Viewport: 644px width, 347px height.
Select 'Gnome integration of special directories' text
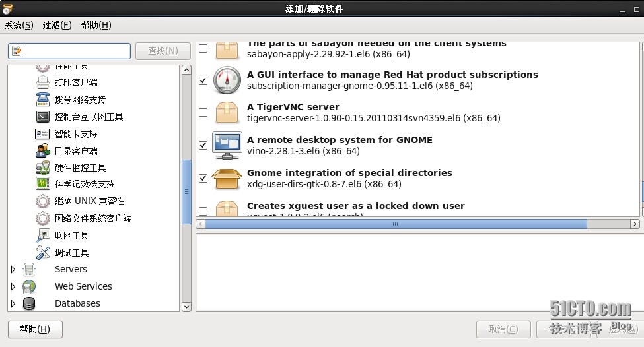click(x=349, y=173)
